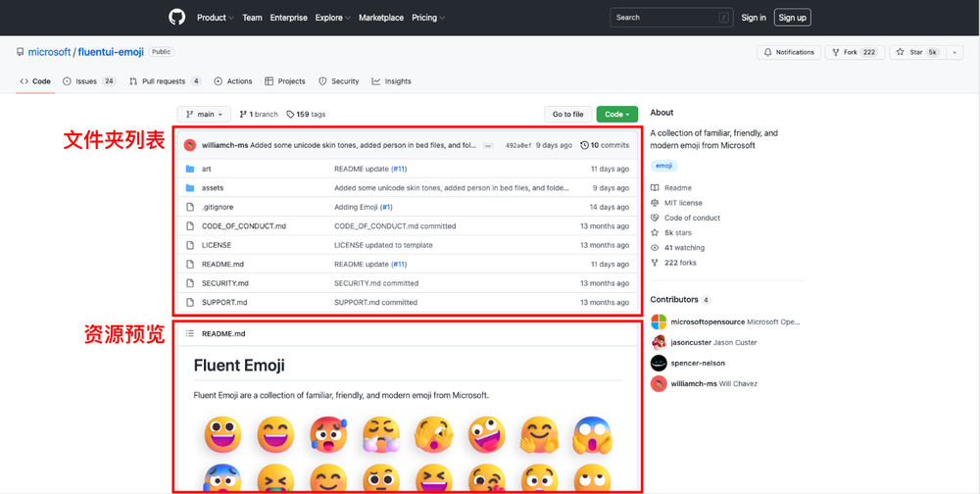Click the SUPPORT.md file icon
This screenshot has height=494, width=980.
190,303
